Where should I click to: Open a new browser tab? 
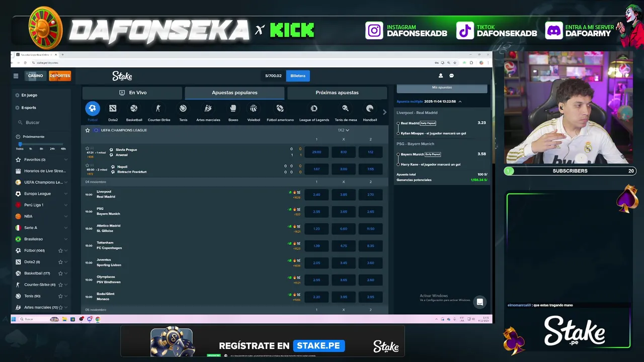click(62, 54)
